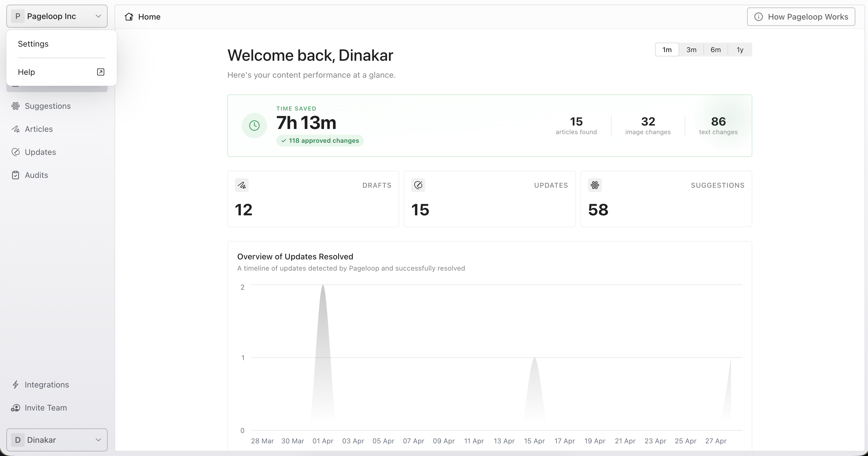This screenshot has width=868, height=456.
Task: Click the Suggestions flower icon in sidebar
Action: click(x=16, y=106)
